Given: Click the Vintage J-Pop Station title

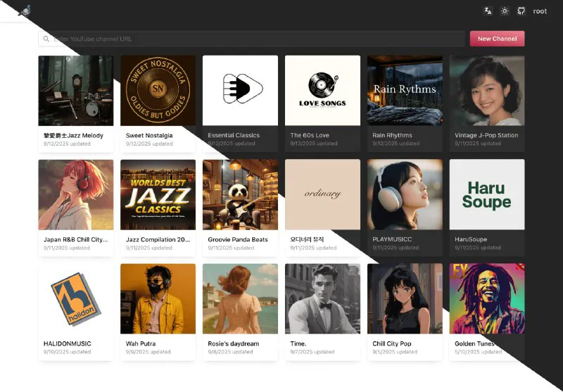Looking at the screenshot, I should point(486,135).
